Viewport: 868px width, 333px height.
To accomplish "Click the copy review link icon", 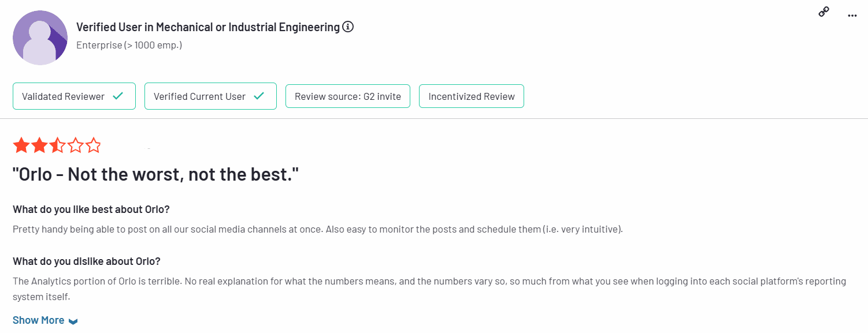I will click(823, 11).
